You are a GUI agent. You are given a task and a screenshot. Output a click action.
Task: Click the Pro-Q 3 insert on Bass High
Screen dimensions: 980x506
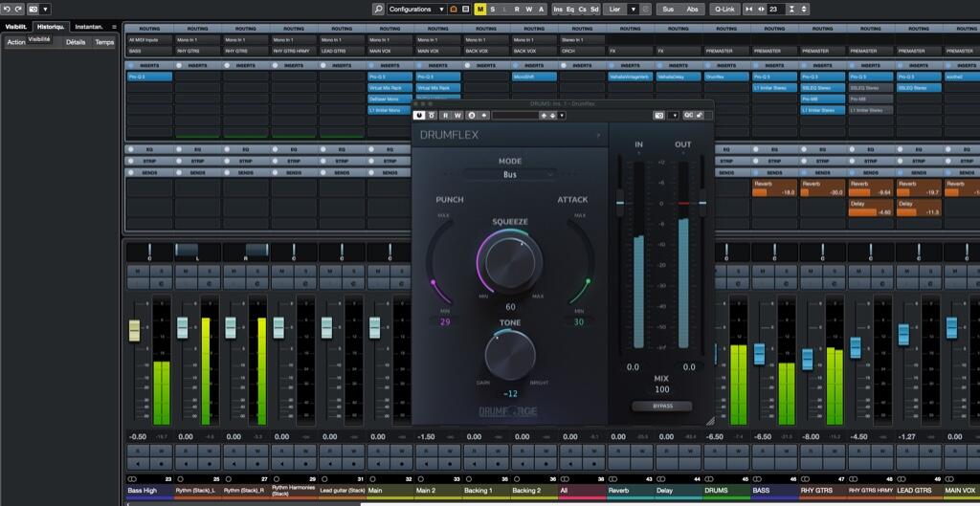pyautogui.click(x=149, y=77)
